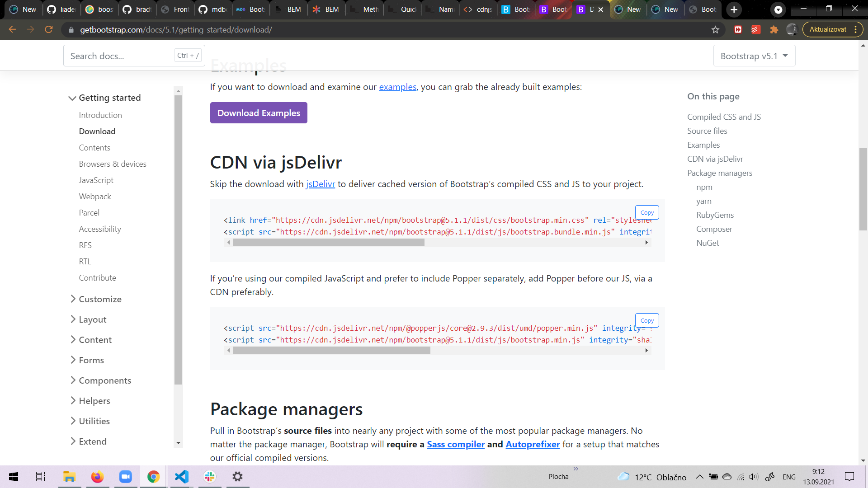Screen dimensions: 868x488
Task: Open the Todoist extension
Action: 755,29
